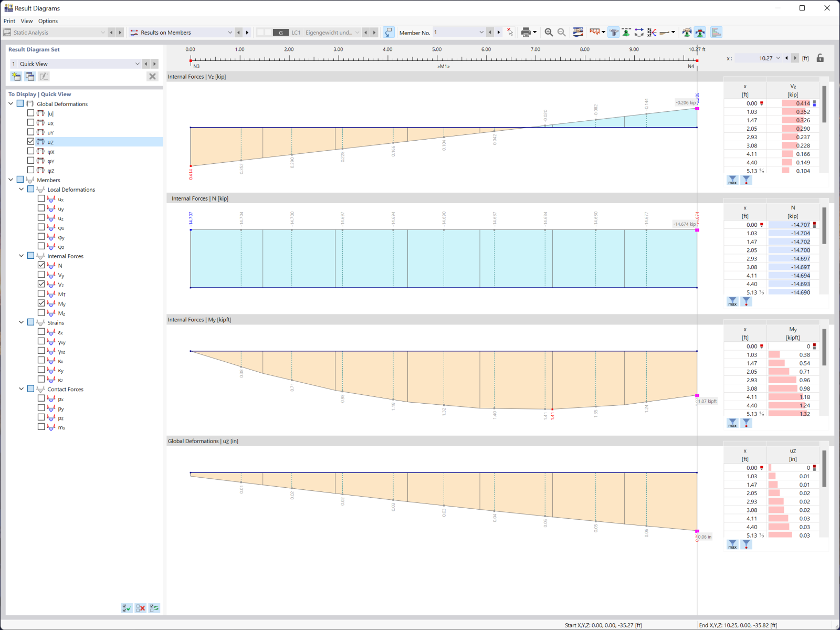Open the Print icon in the toolbar

tap(527, 32)
